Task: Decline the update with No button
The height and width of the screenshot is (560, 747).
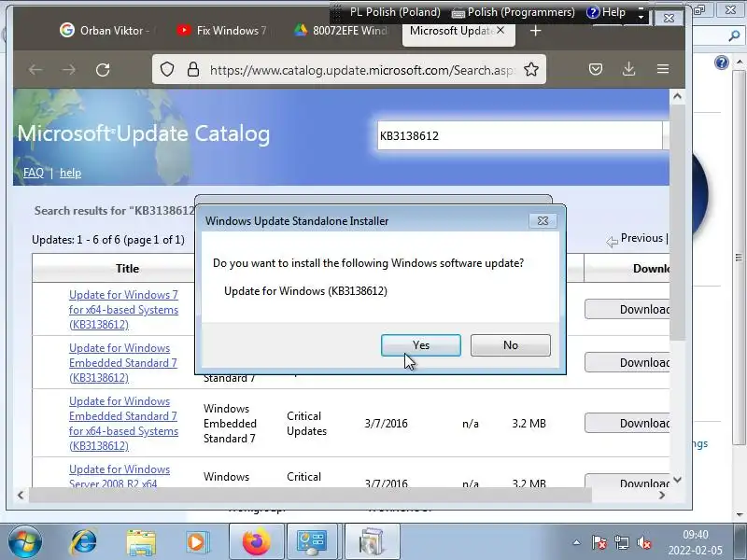Action: (510, 345)
